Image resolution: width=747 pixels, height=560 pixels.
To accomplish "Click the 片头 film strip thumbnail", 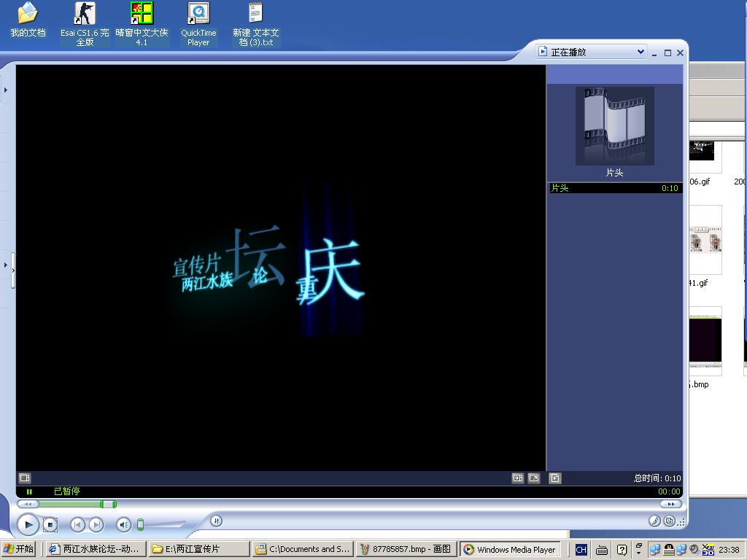I will point(614,126).
